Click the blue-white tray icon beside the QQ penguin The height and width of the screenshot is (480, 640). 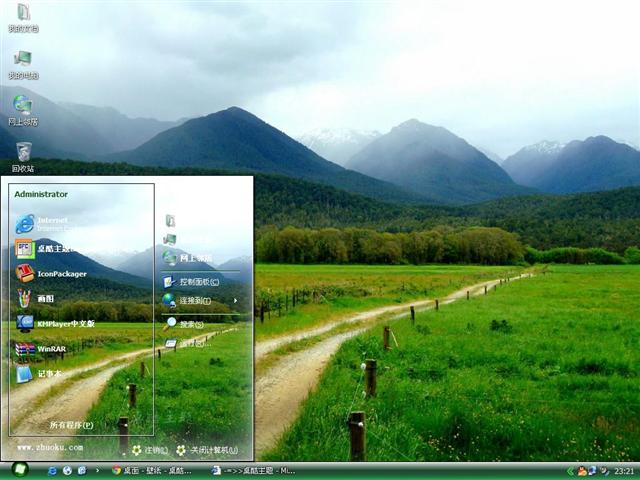(x=592, y=471)
